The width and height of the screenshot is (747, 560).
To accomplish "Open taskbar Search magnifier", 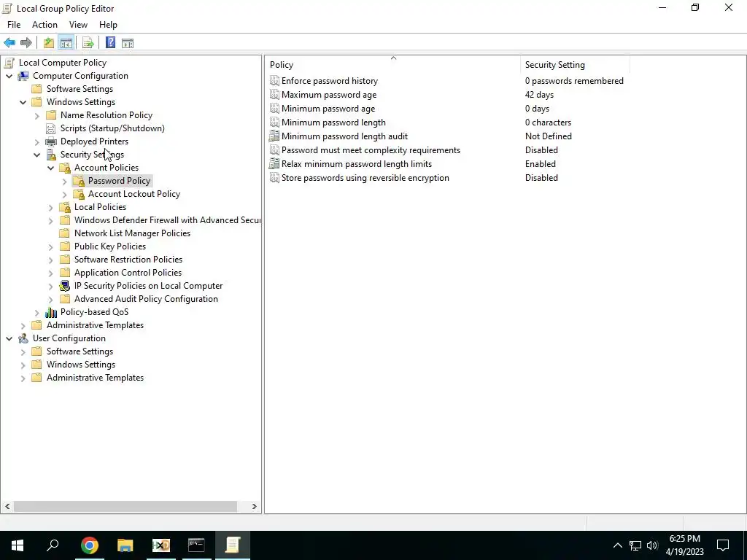I will point(53,545).
